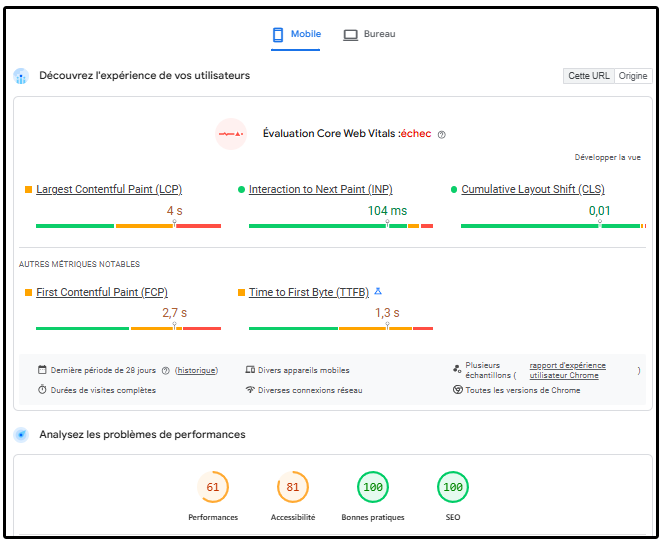
Task: Click the experimental flask icon beside TTFB
Action: click(378, 292)
